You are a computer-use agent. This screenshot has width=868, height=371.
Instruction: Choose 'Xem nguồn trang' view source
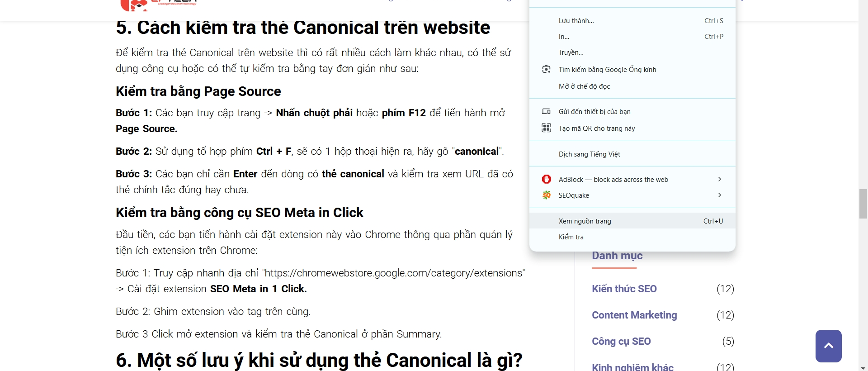[632, 221]
